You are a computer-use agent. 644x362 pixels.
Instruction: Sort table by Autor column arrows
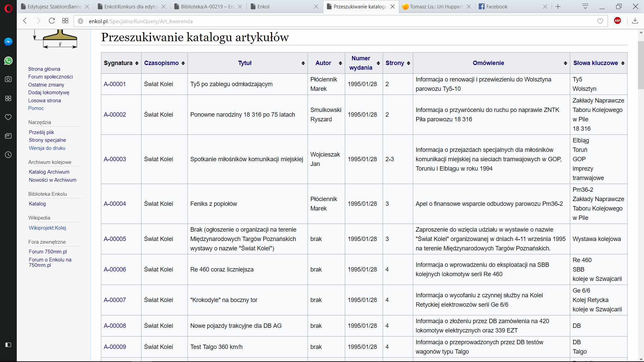[x=340, y=63]
